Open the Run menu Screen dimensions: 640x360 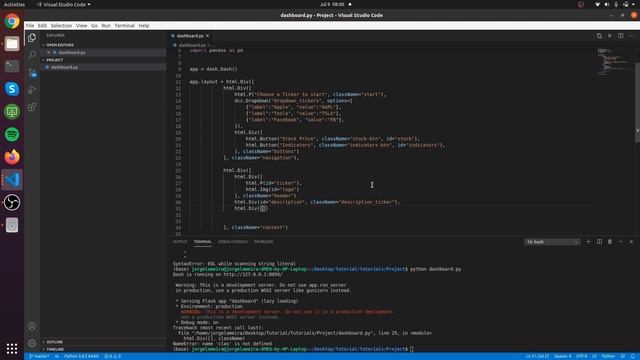tap(106, 26)
